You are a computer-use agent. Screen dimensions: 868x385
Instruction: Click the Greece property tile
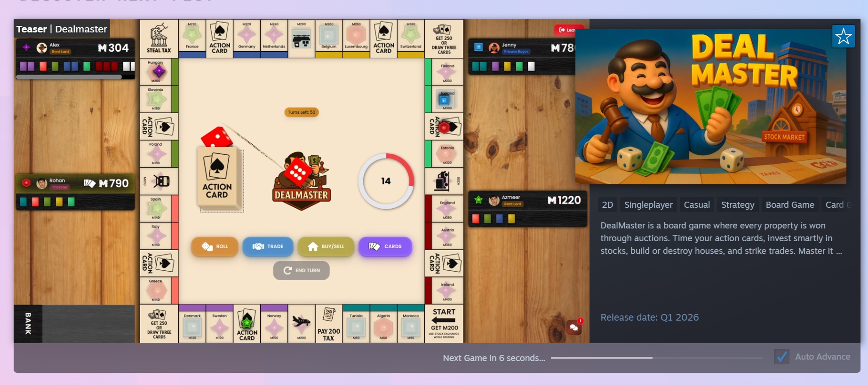[x=159, y=291]
